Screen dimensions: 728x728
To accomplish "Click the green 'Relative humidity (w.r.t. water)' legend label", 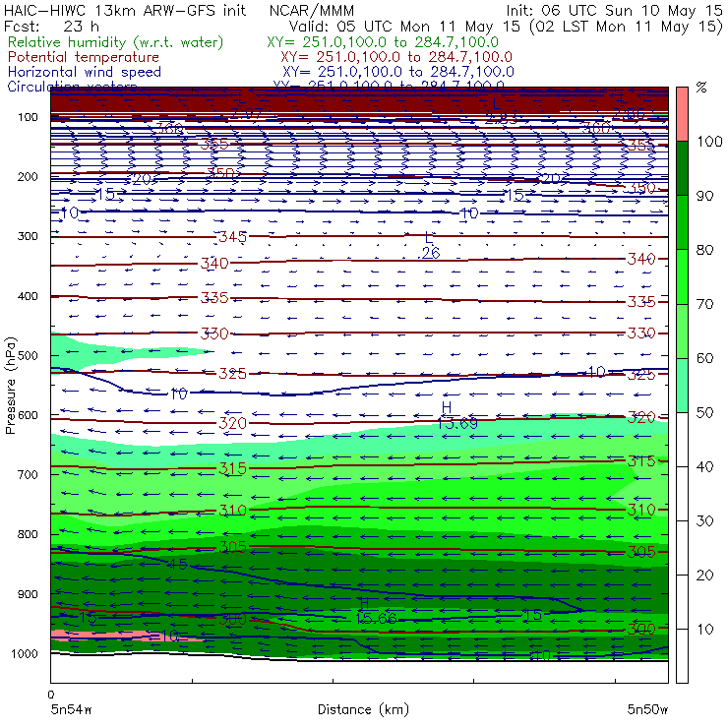I will coord(116,42).
